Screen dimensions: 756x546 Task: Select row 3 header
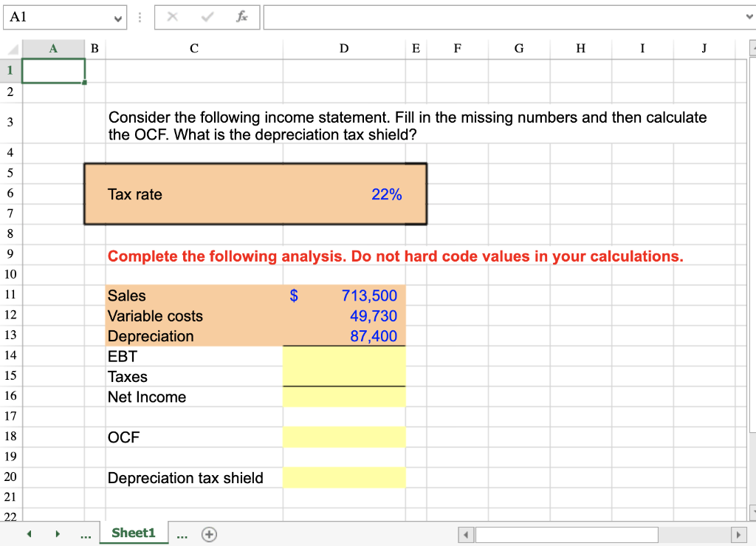coord(10,122)
